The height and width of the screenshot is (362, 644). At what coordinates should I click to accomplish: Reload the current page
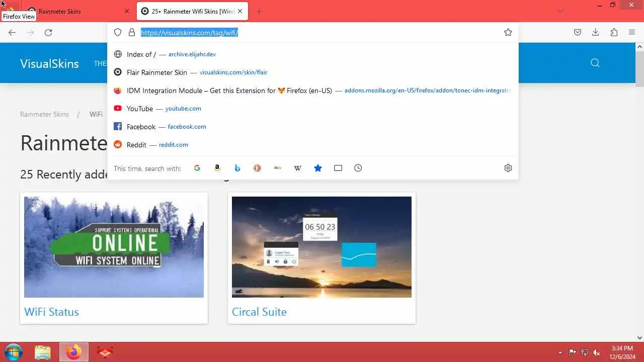48,33
